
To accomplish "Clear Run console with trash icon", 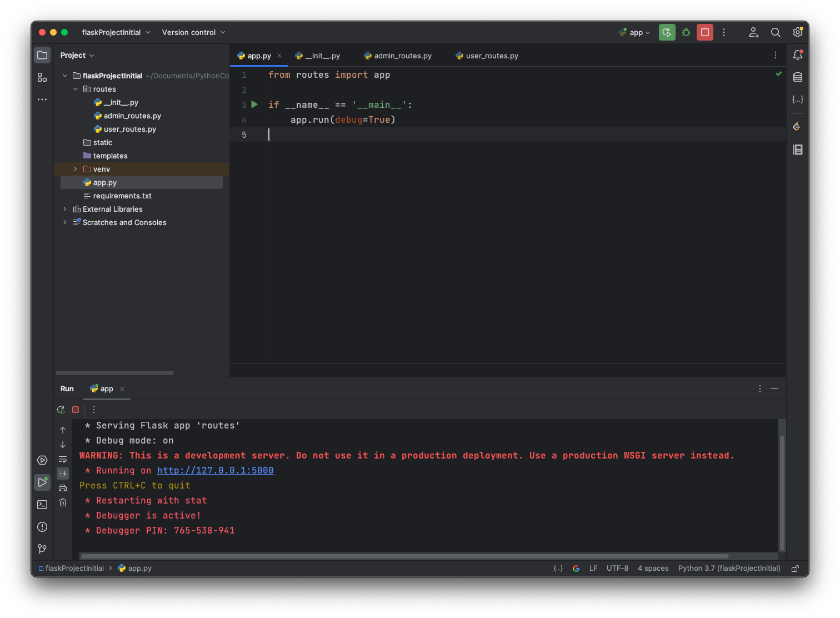I will tap(63, 502).
